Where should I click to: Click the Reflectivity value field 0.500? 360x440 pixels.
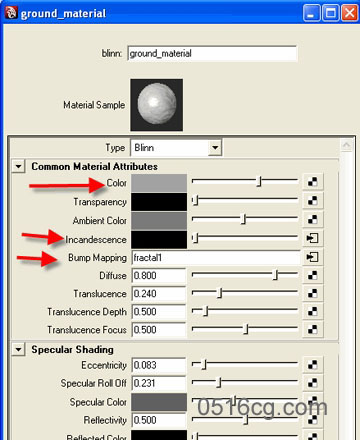pos(159,420)
